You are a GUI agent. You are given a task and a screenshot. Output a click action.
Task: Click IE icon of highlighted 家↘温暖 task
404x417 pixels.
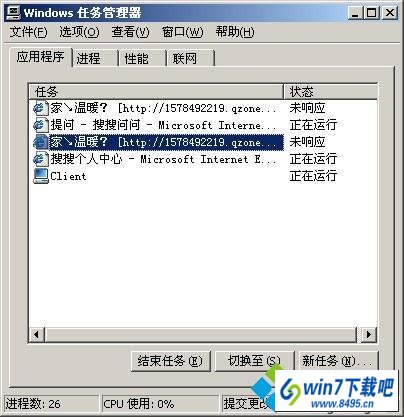coord(40,142)
